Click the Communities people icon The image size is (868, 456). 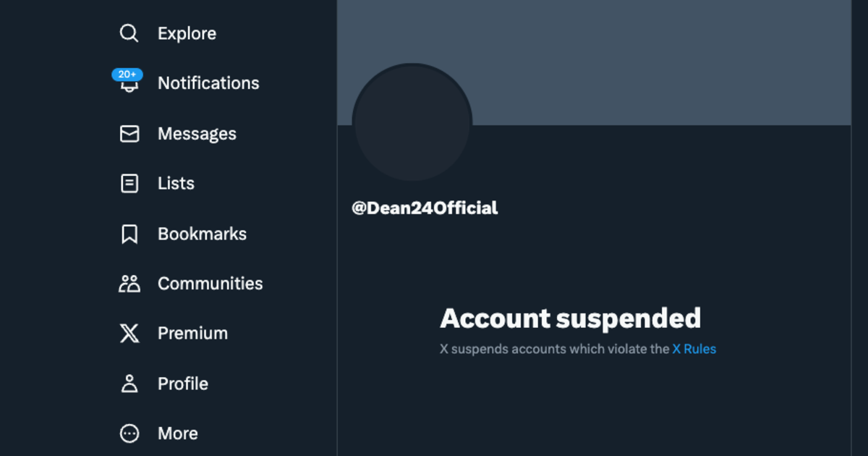(129, 283)
